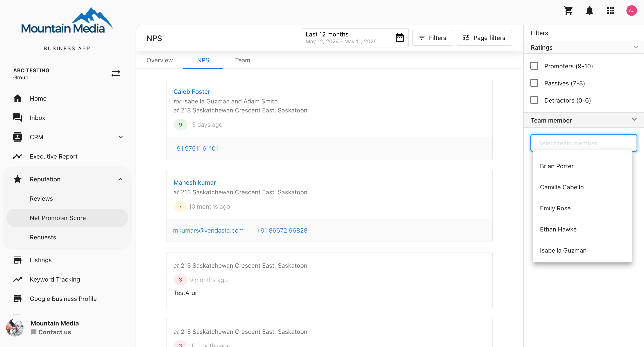Select Ethan Hawke from team member list
644x347 pixels.
coord(582,229)
